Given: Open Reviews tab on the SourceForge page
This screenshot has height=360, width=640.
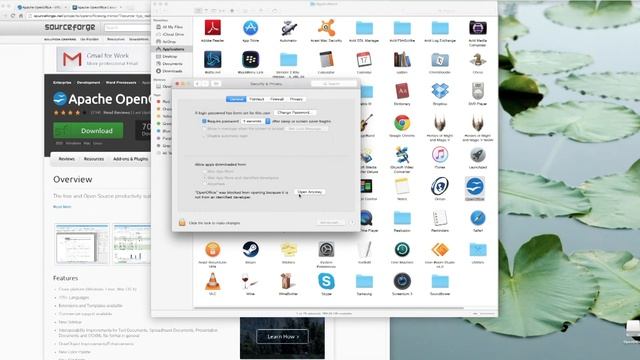Looking at the screenshot, I should [x=67, y=159].
